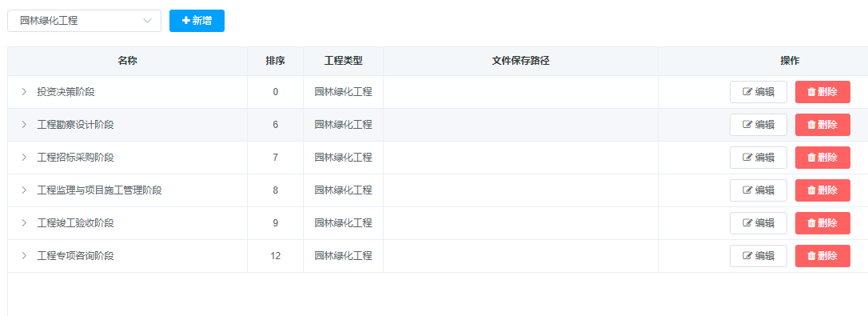
Task: Click sort value 0 in 投资决策阶段 row
Action: click(x=276, y=92)
